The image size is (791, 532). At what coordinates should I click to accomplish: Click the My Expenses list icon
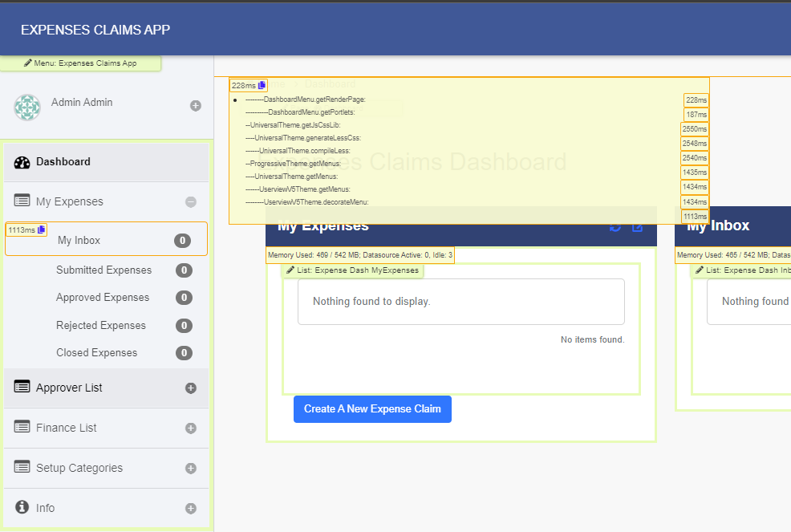tap(22, 201)
